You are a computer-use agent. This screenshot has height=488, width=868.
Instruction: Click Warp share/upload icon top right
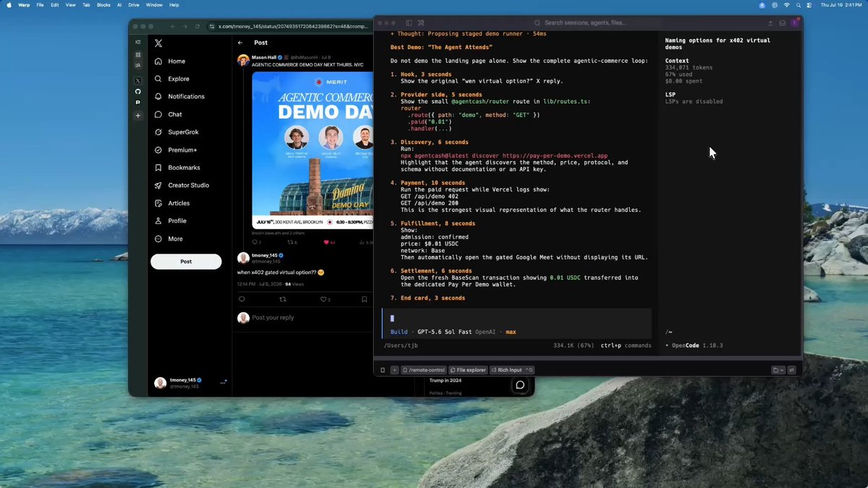(x=770, y=23)
